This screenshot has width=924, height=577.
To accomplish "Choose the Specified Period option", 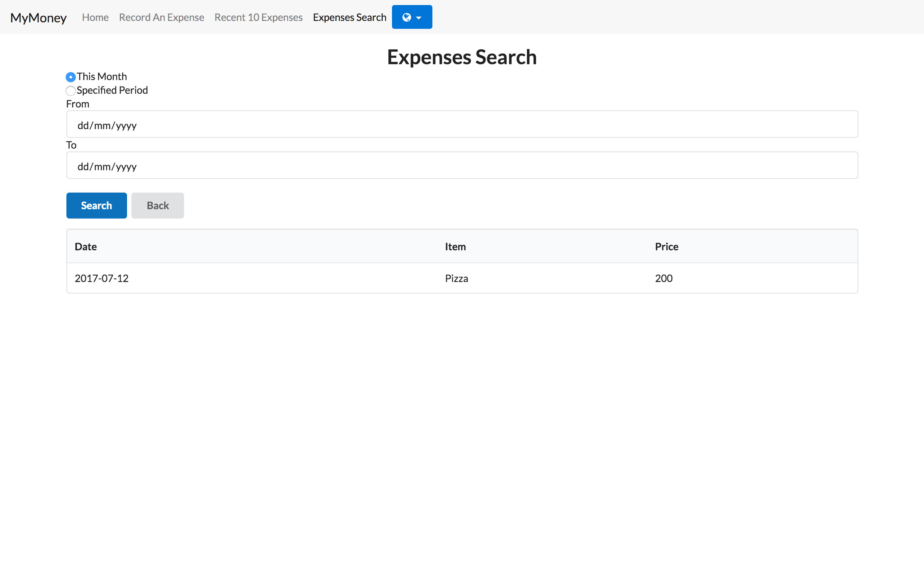I will click(70, 91).
